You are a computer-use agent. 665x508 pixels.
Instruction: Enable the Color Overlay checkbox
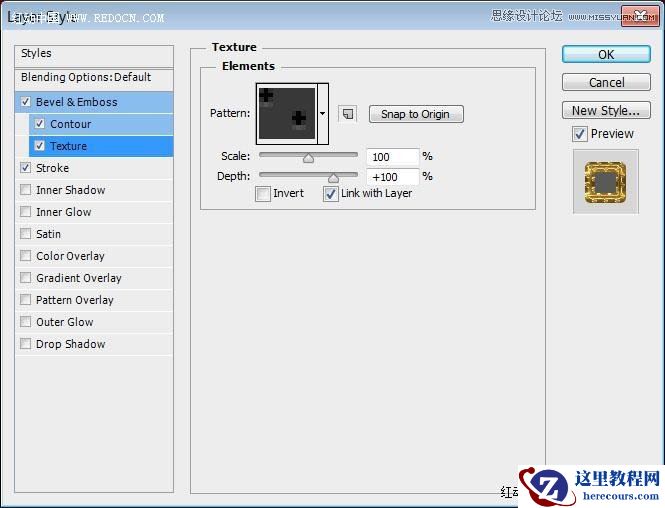pos(25,256)
